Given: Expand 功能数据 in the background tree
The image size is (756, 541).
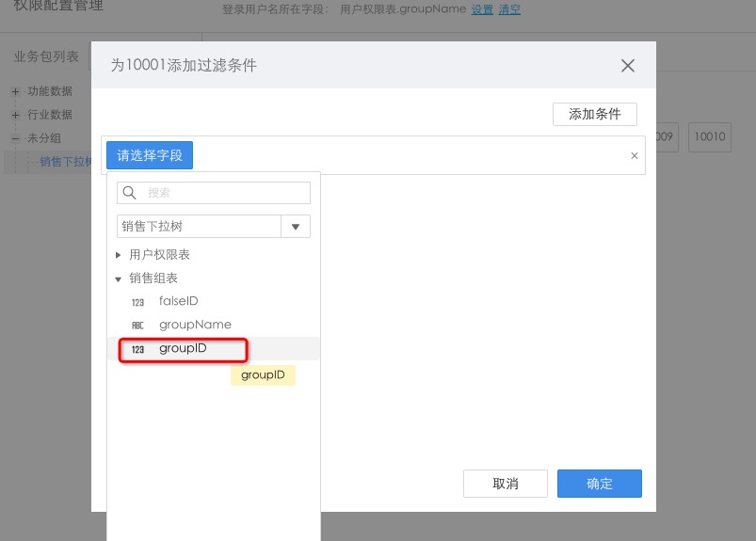Looking at the screenshot, I should 15,91.
